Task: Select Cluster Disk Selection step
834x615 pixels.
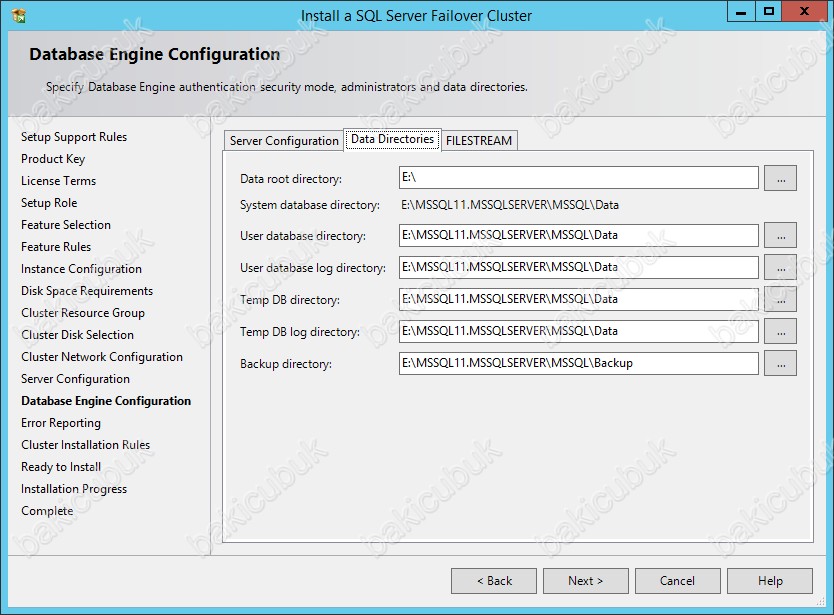Action: click(x=78, y=335)
